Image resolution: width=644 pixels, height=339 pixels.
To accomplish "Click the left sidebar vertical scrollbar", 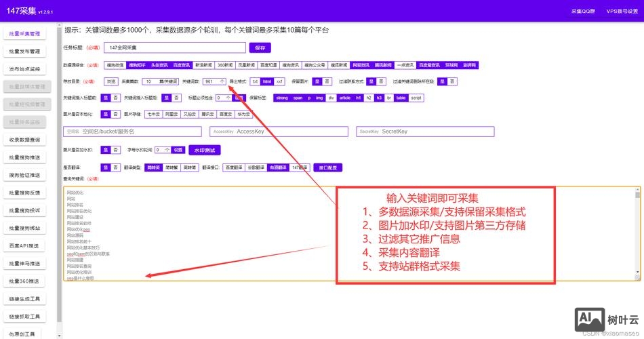I will pos(60,181).
